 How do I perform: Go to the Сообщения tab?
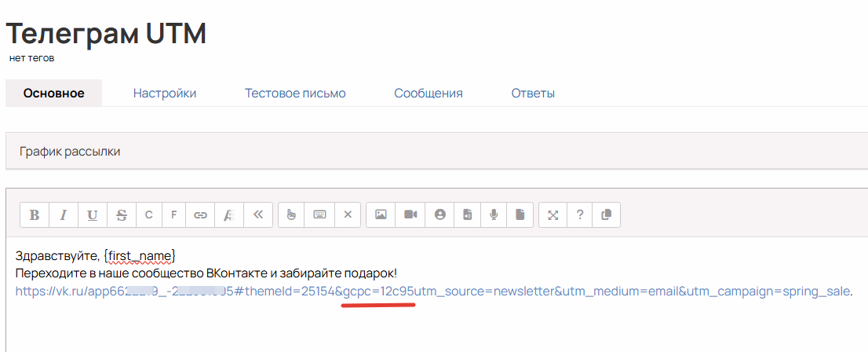tap(429, 93)
